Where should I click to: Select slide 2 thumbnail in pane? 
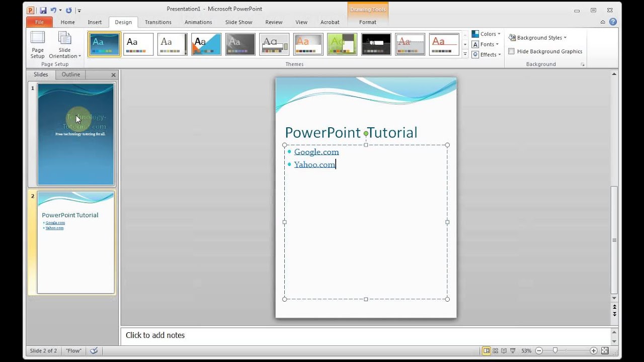point(76,242)
